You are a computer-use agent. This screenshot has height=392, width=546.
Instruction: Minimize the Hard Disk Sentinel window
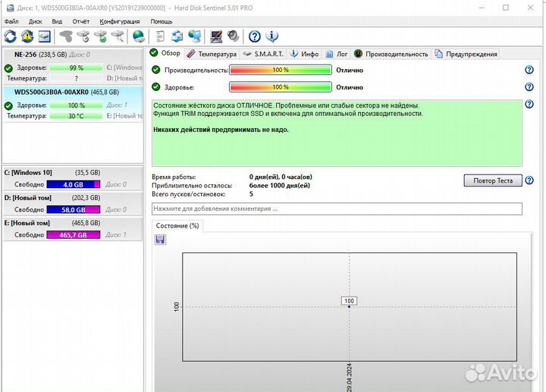pos(482,8)
